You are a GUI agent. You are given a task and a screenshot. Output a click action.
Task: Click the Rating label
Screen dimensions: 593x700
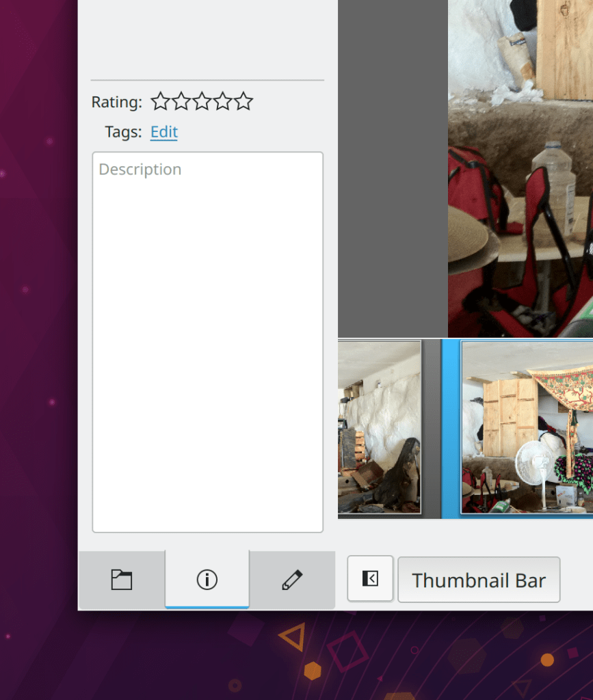(117, 103)
